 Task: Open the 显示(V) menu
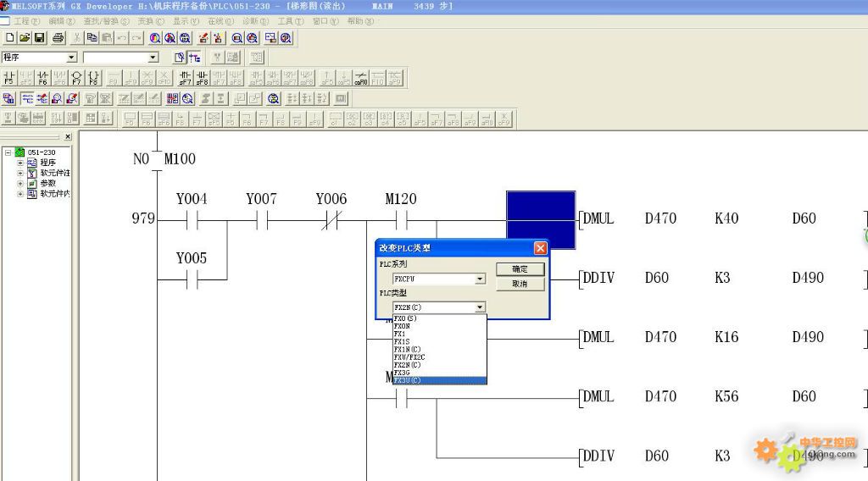[186, 21]
